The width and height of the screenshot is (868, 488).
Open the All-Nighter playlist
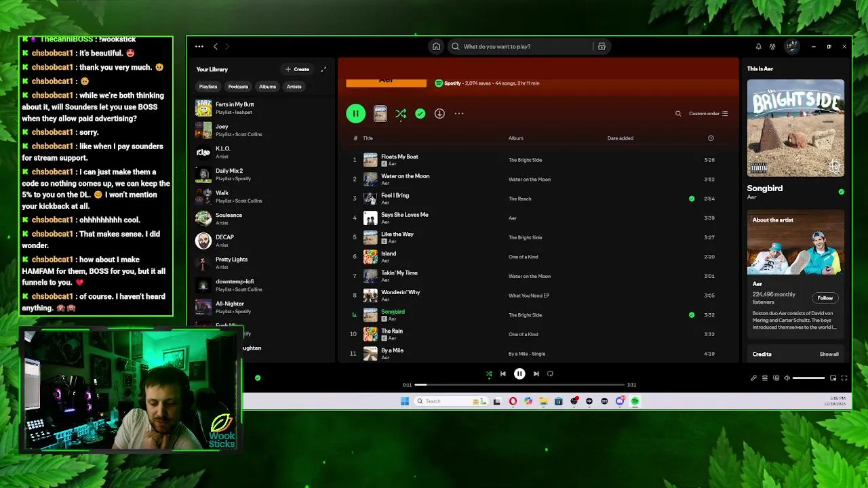[x=262, y=307]
